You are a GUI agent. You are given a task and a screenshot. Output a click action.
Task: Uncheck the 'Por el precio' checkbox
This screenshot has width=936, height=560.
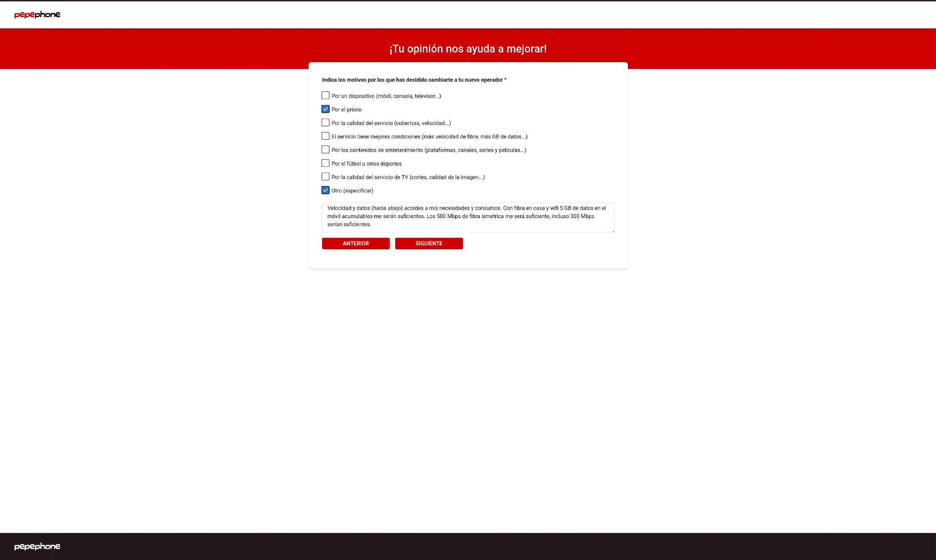(x=325, y=109)
